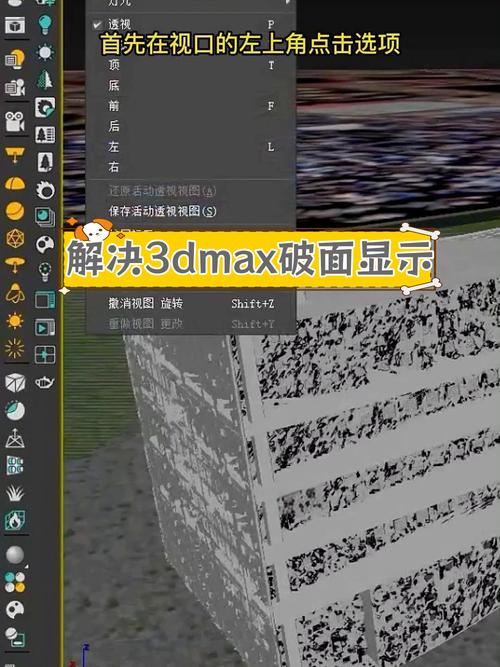Switch viewport to 右 right view

tap(191, 167)
